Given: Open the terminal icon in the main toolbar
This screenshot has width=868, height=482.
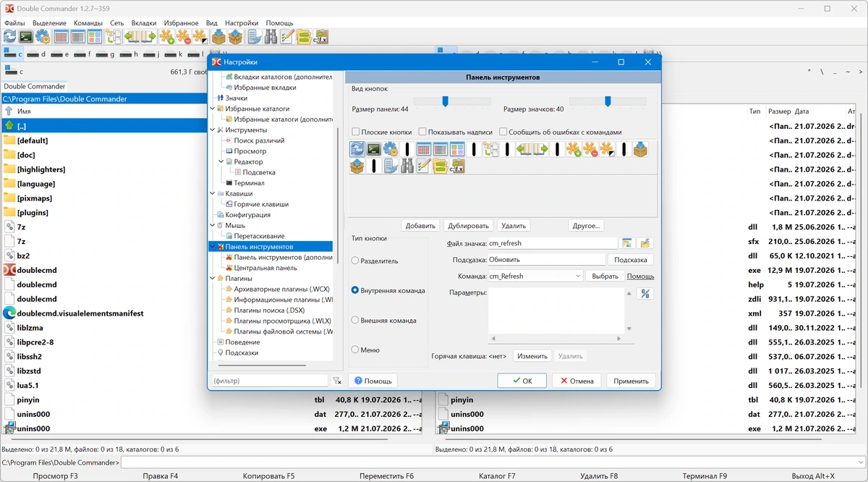Looking at the screenshot, I should pos(26,36).
